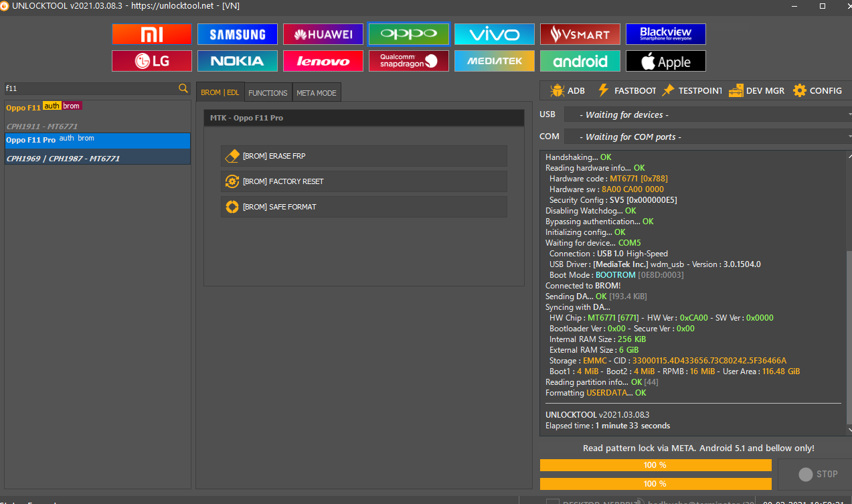Open the Huawei brand section
Screen dimensions: 852x504
point(323,34)
